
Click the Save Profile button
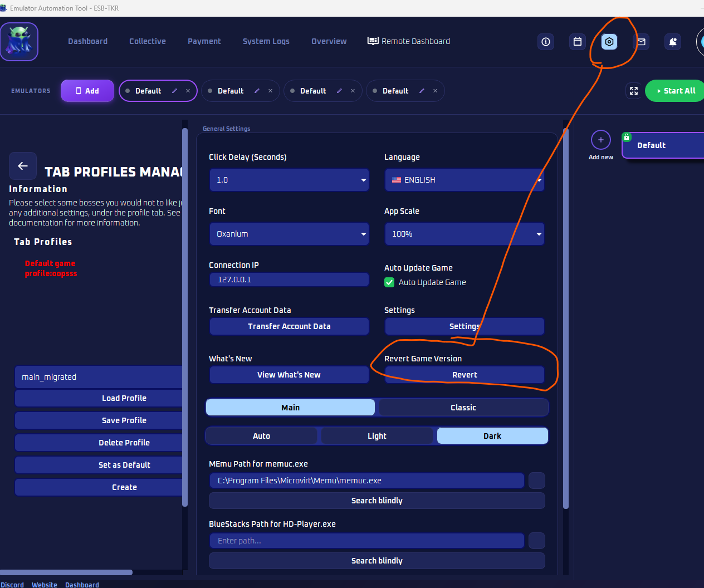99,420
